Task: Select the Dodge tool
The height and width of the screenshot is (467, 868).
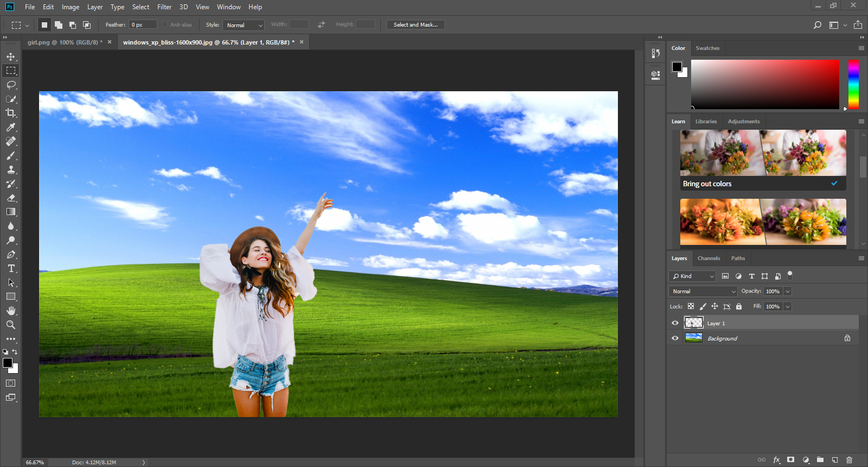Action: tap(11, 240)
